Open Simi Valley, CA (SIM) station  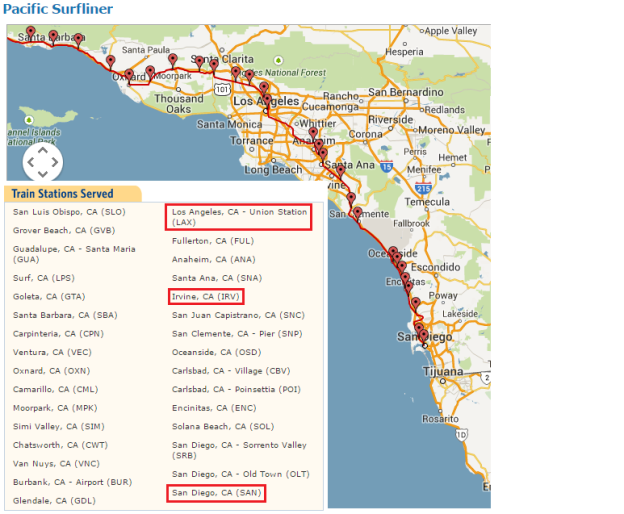coord(58,426)
